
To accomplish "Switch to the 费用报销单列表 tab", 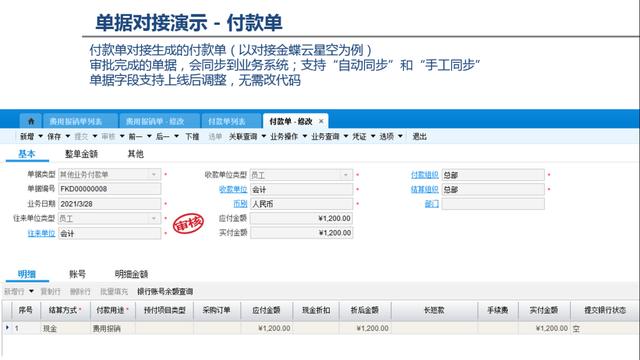I will pyautogui.click(x=76, y=121).
